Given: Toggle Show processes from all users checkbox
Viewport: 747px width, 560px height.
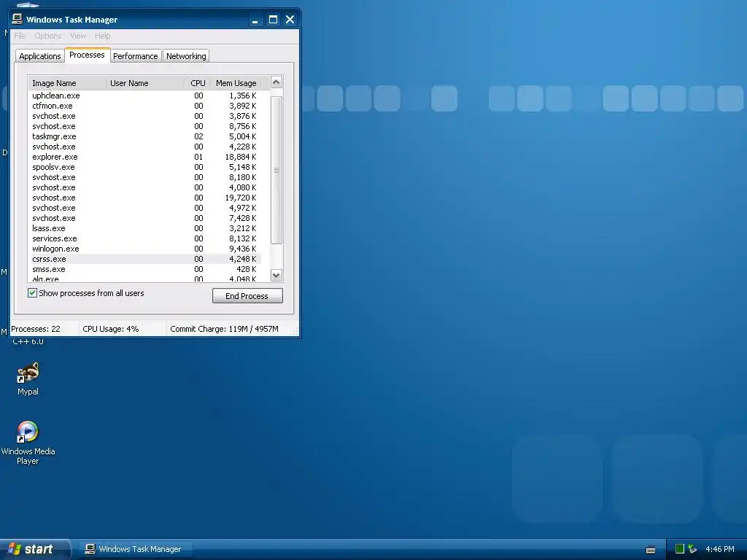Looking at the screenshot, I should pyautogui.click(x=32, y=293).
